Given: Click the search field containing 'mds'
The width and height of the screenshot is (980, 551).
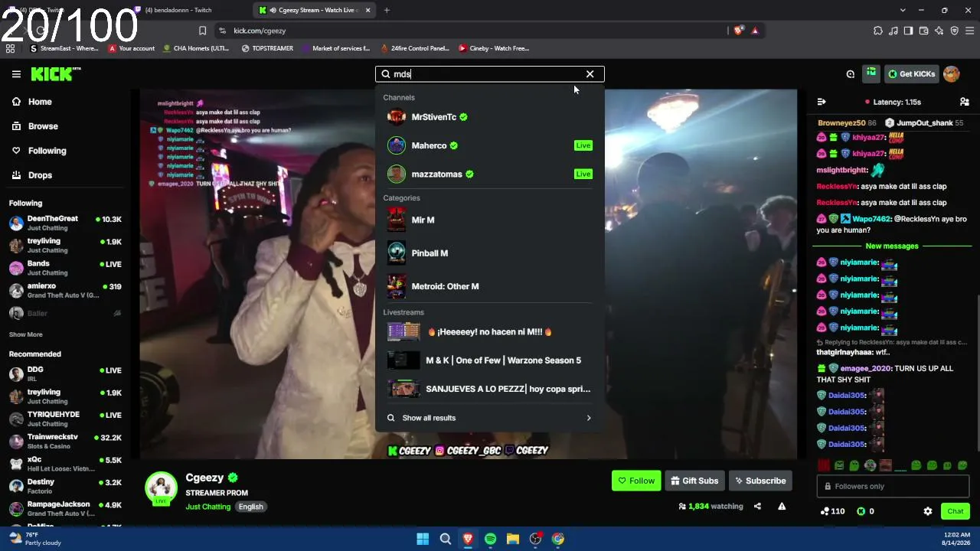Looking at the screenshot, I should coord(489,74).
